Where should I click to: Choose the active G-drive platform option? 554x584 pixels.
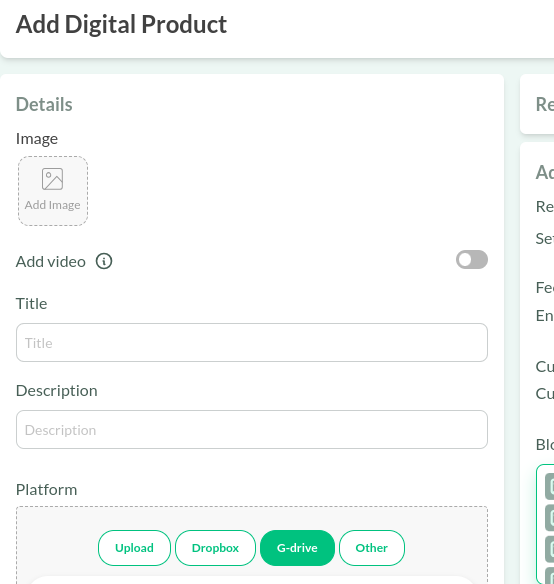[x=297, y=548]
